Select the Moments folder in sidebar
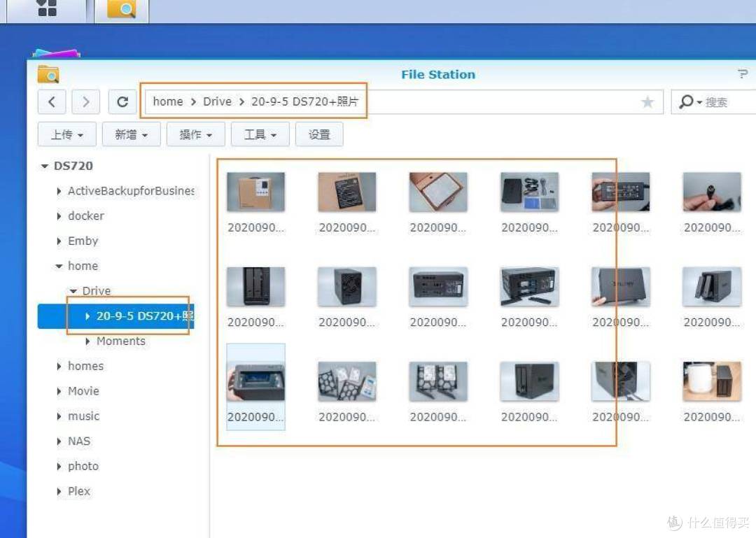 click(120, 341)
